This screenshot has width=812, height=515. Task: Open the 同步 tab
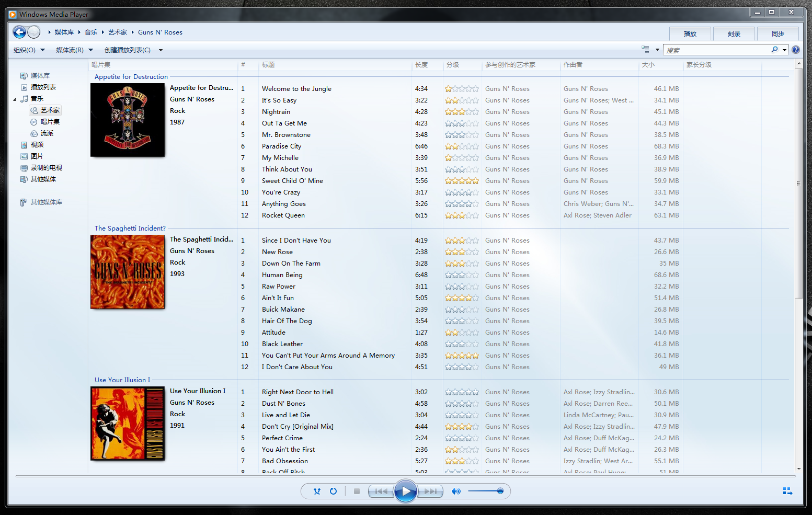pyautogui.click(x=778, y=33)
